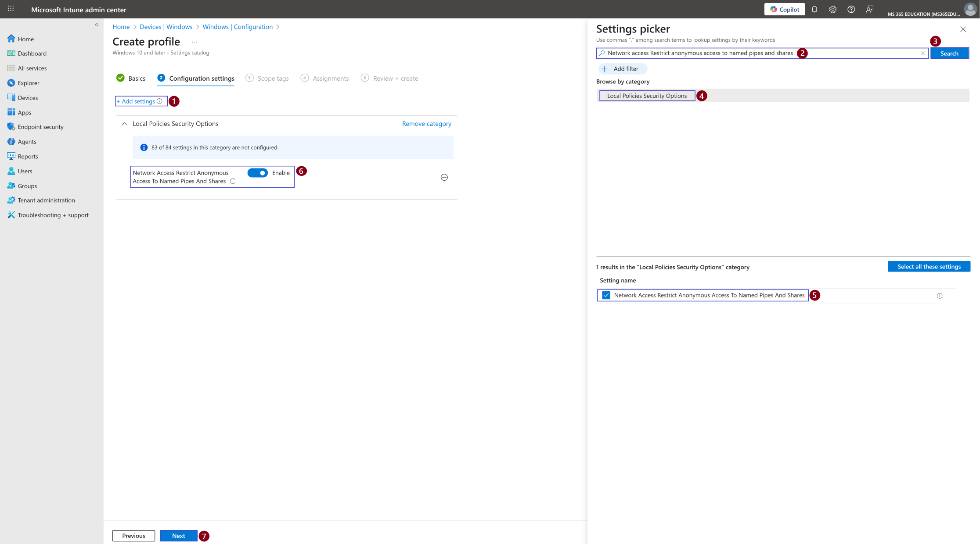Click the help question mark icon
This screenshot has width=980, height=544.
851,9
